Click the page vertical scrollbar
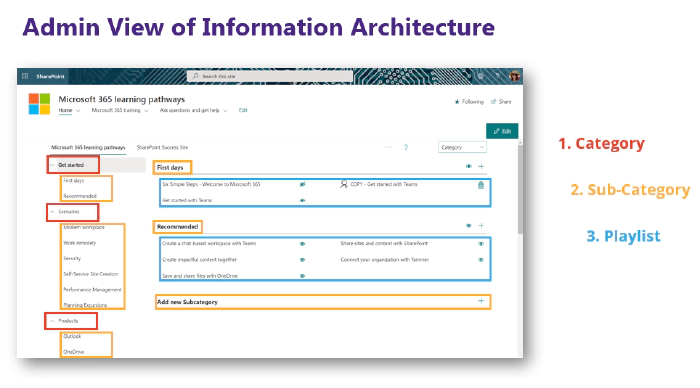This screenshot has width=700, height=388. (520, 188)
